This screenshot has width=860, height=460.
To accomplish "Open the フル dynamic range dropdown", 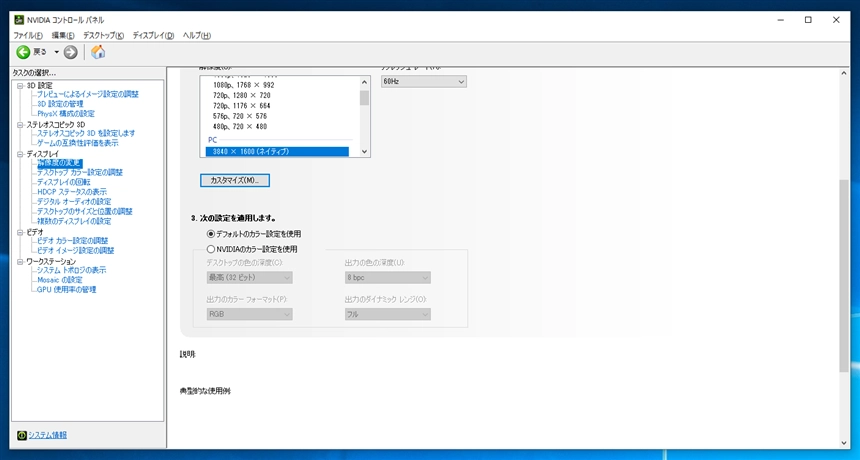I will click(x=388, y=314).
